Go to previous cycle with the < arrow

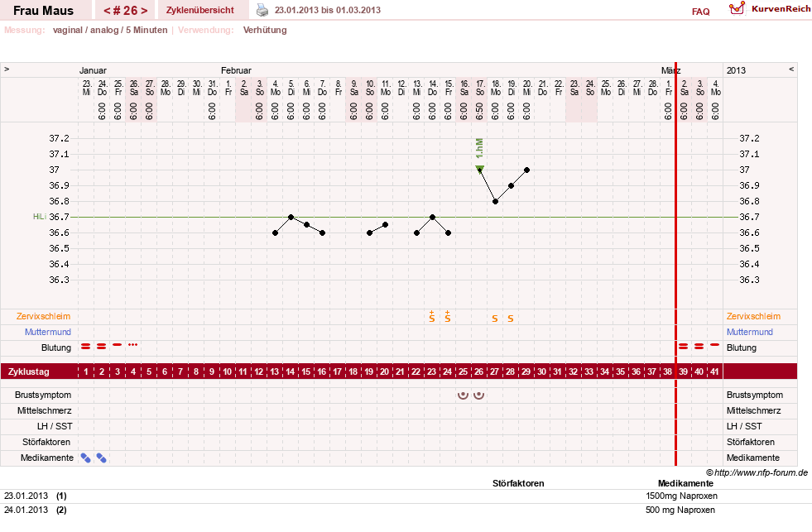click(107, 11)
